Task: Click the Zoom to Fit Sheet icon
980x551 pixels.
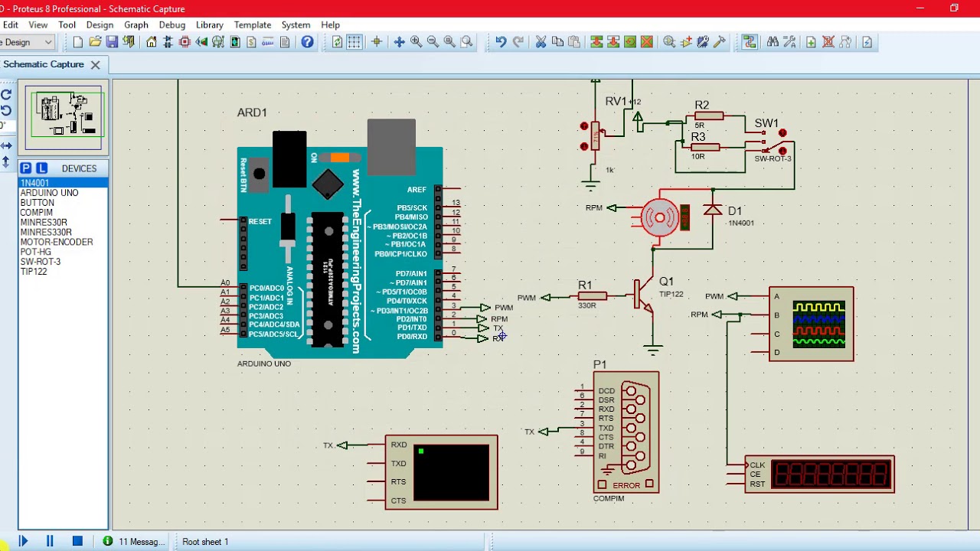Action: [x=449, y=42]
